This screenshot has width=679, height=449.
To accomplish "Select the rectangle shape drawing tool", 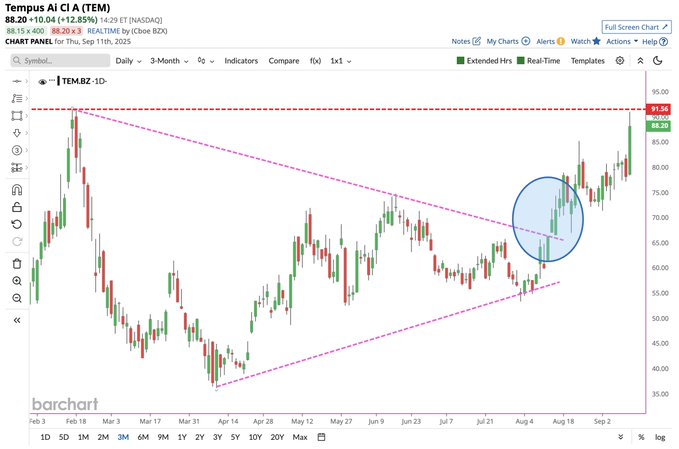I will click(x=17, y=116).
